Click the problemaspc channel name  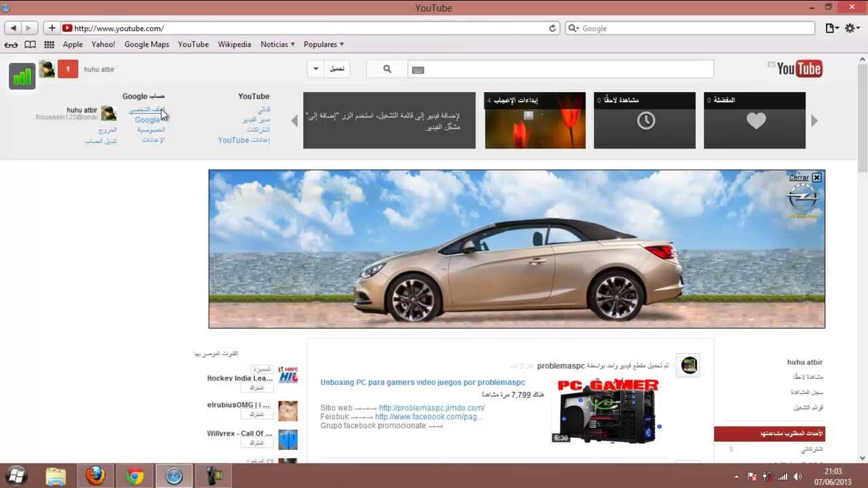point(561,366)
